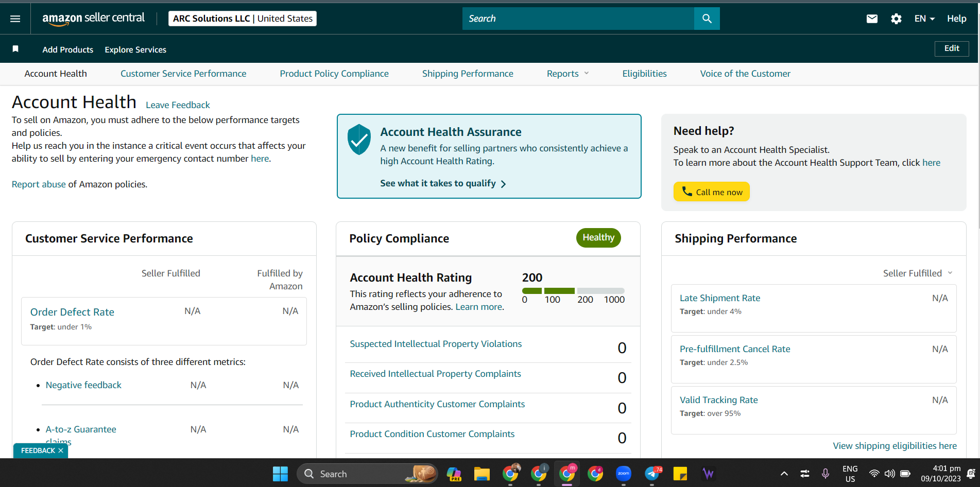Click Explore Services in the favorites bar

coord(135,49)
